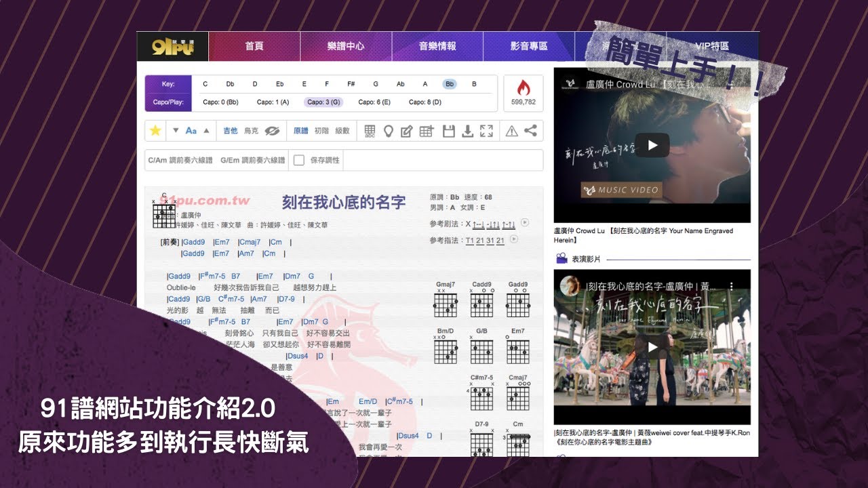Viewport: 868px width, 488px height.
Task: Click the flame popularity icon
Action: [x=524, y=87]
